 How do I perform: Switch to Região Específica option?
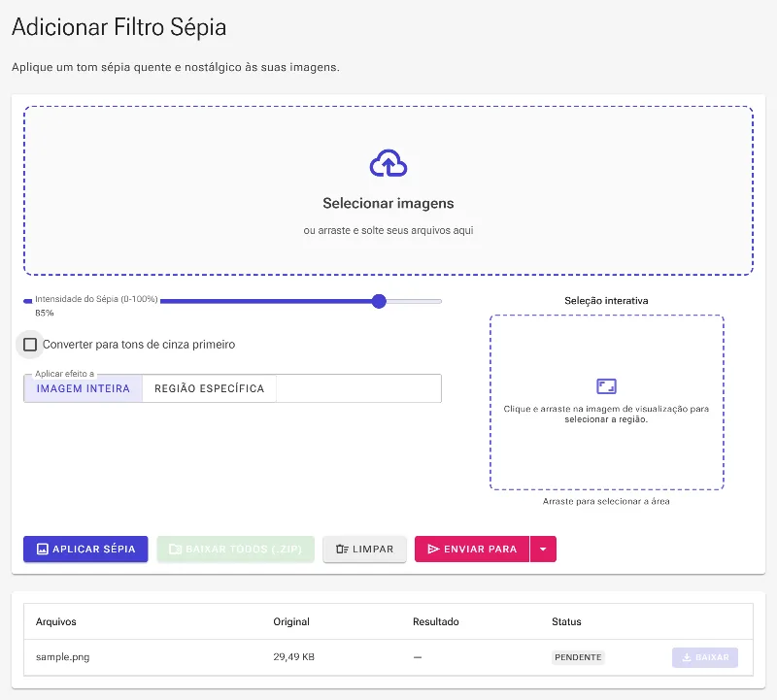pos(209,388)
